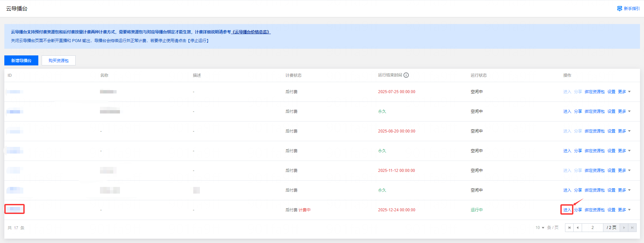Jump to the first page of results
The image size is (644, 243).
pyautogui.click(x=569, y=228)
